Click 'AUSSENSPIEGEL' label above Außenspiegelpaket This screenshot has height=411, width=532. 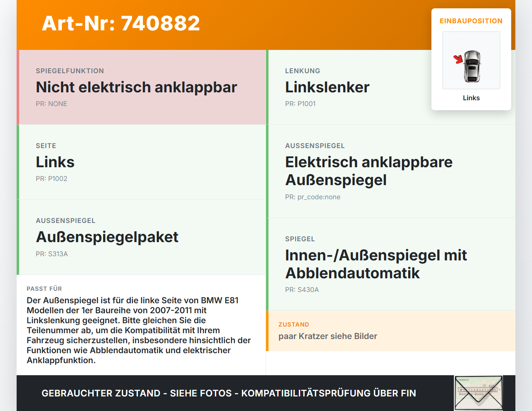pos(66,221)
